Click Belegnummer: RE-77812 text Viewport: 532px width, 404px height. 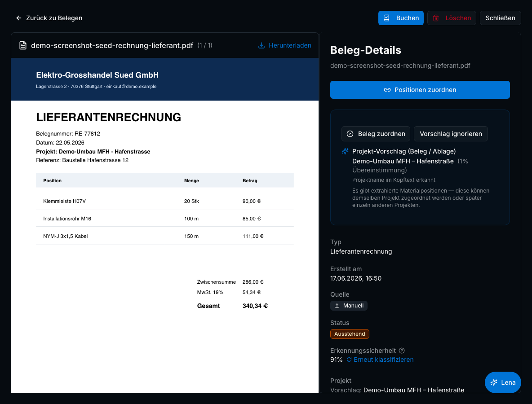pyautogui.click(x=68, y=133)
